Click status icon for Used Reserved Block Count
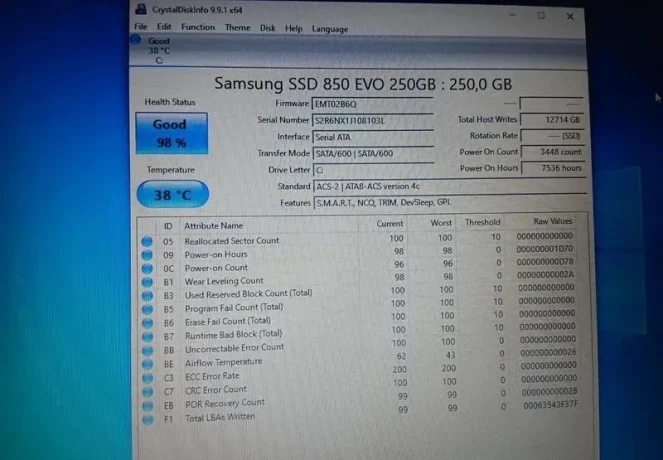This screenshot has height=460, width=663. coord(147,296)
